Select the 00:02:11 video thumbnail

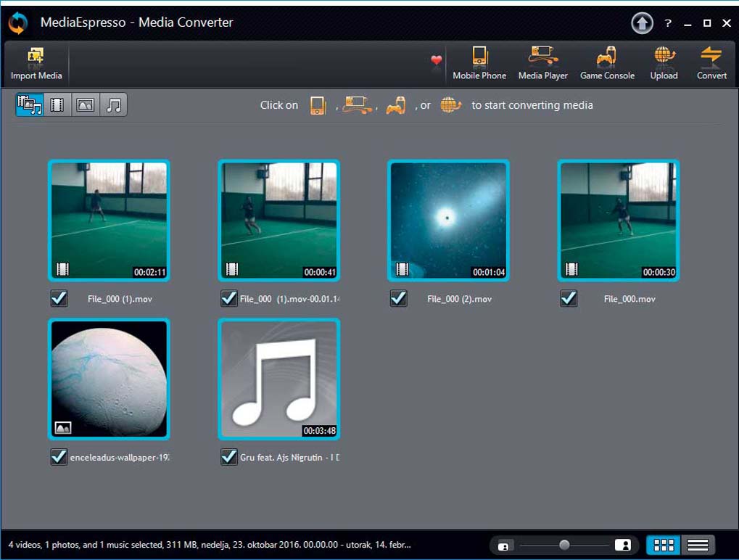click(x=109, y=220)
